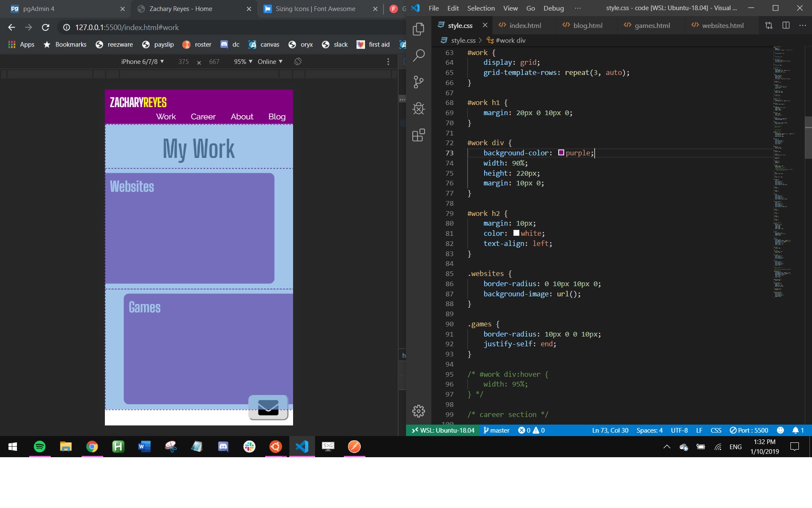Expand the iPhone 6/7/8 device dropdown
The height and width of the screenshot is (508, 812).
coord(142,62)
